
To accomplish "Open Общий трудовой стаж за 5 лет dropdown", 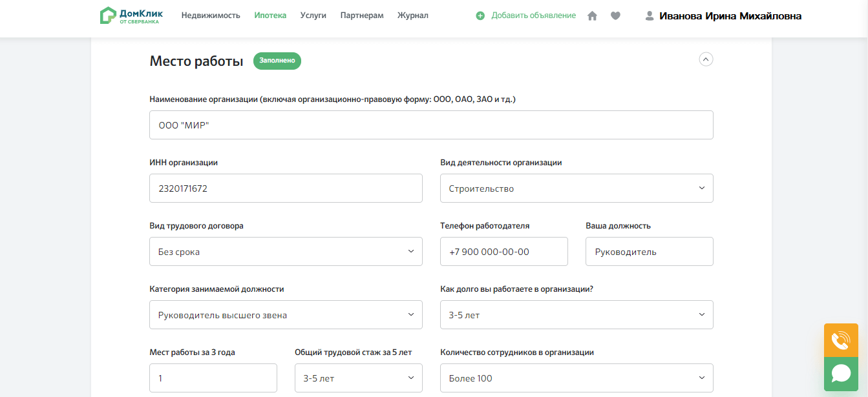I will tap(359, 378).
